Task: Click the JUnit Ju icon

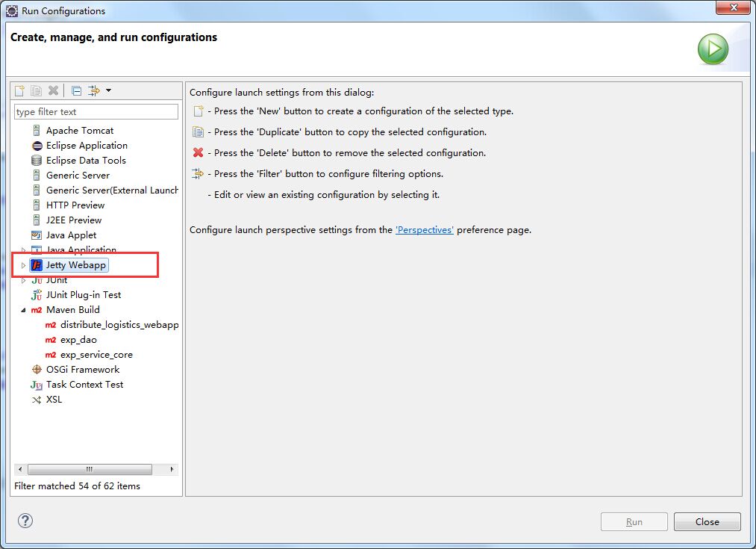Action: (x=37, y=280)
